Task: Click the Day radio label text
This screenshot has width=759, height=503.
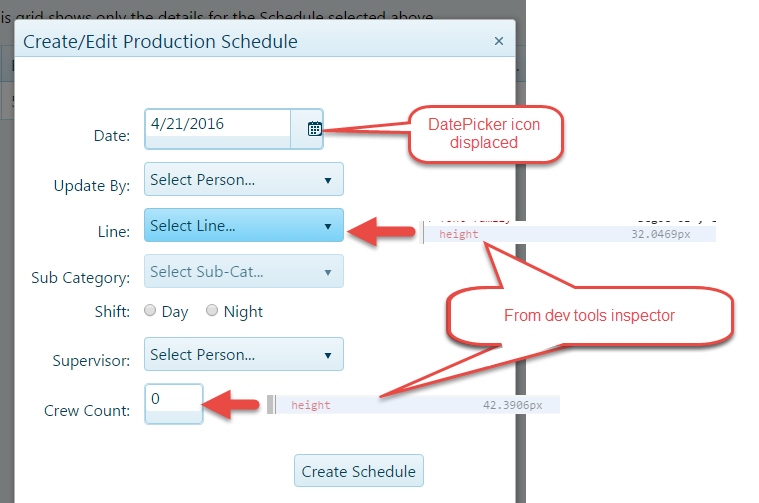Action: pos(175,312)
